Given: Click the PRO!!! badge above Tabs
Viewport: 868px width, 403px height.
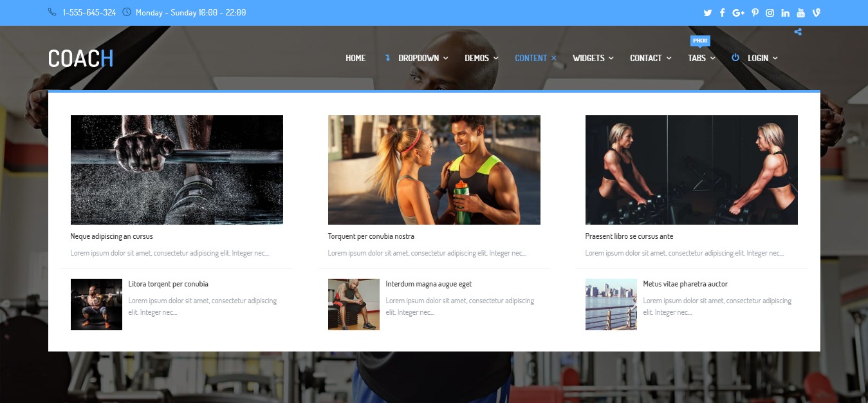Looking at the screenshot, I should (700, 41).
